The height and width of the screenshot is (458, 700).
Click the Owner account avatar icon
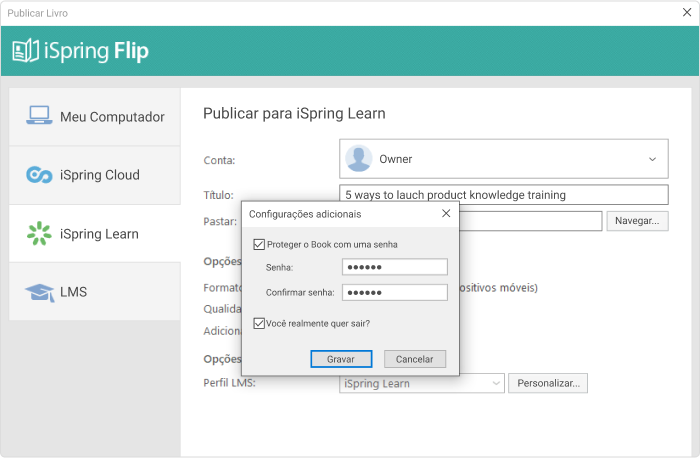(x=358, y=158)
